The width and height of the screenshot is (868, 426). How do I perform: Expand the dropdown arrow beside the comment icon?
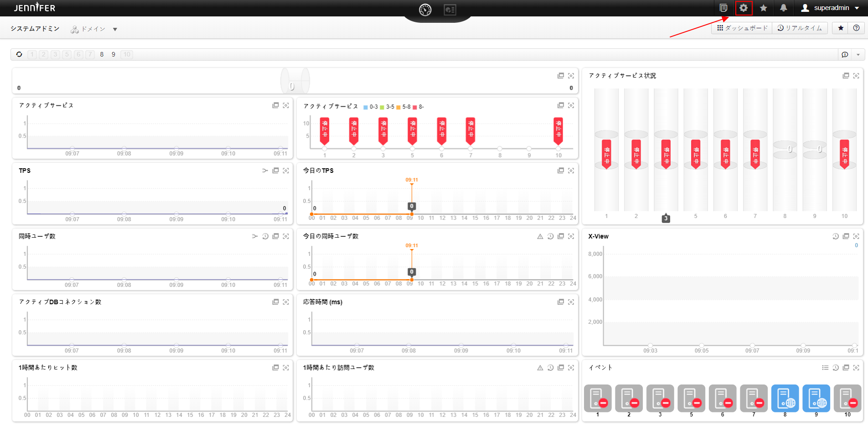click(x=858, y=54)
